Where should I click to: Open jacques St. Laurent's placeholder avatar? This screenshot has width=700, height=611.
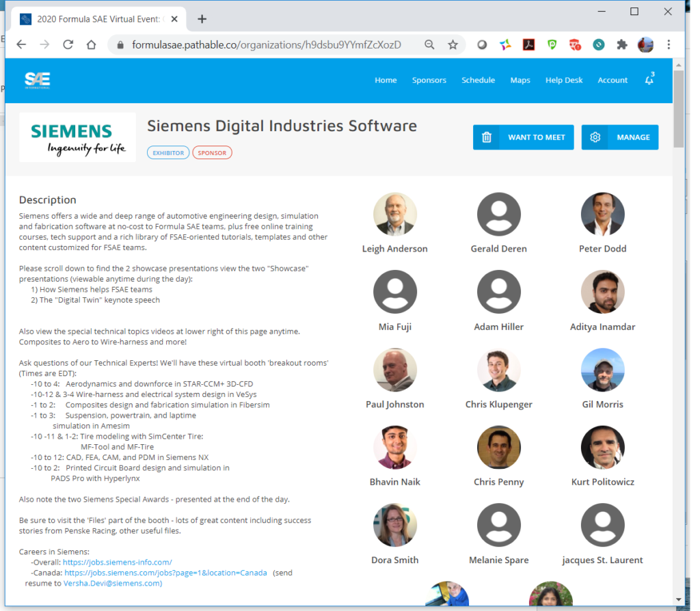(x=603, y=525)
